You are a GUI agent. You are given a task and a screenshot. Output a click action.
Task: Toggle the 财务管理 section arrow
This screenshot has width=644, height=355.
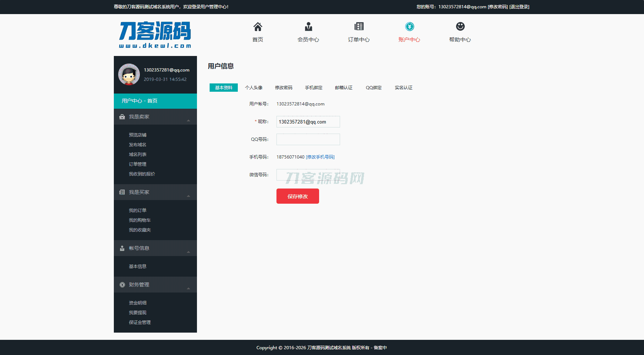(188, 288)
